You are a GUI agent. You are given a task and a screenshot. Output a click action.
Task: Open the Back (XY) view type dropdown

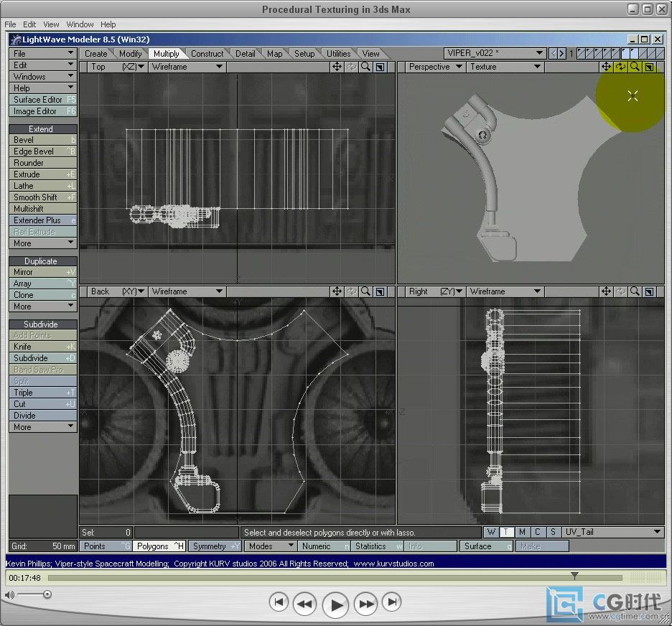(117, 291)
